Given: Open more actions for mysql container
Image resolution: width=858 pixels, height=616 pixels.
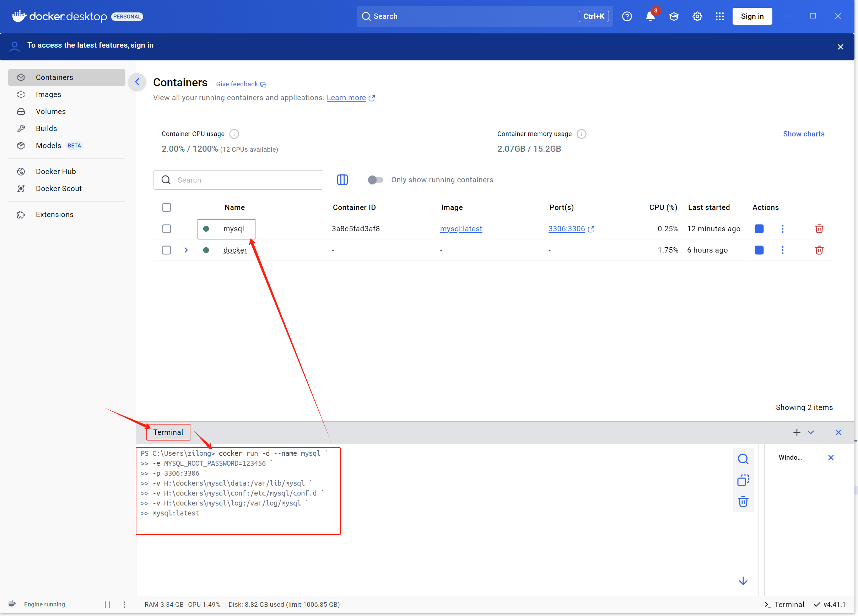Looking at the screenshot, I should [x=782, y=228].
